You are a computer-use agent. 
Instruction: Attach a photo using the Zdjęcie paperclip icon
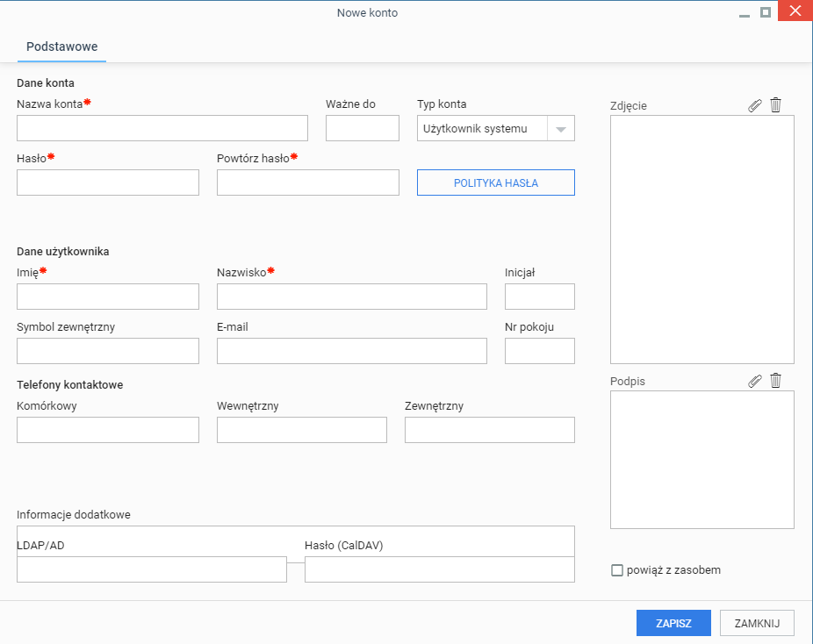(x=755, y=105)
